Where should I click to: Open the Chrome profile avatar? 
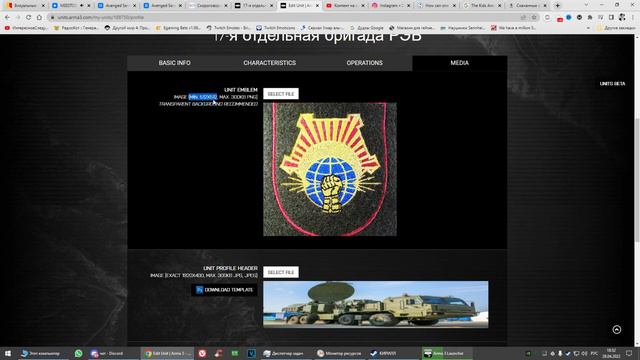point(622,18)
